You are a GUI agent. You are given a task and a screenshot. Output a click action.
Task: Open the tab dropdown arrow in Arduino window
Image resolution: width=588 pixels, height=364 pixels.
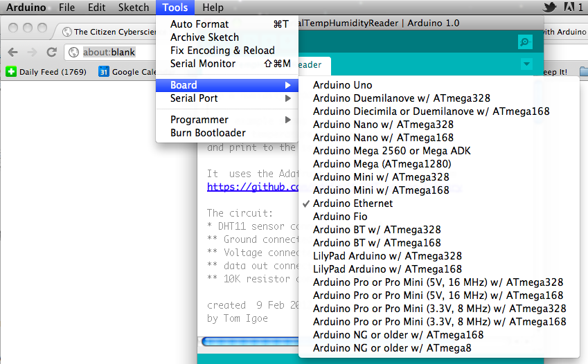coord(526,64)
